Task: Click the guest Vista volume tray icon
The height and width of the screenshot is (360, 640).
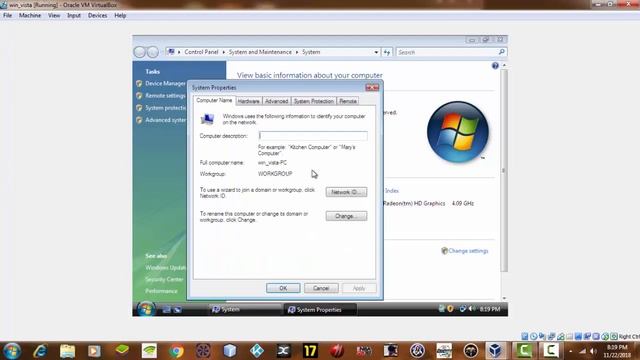Action: pyautogui.click(x=472, y=309)
